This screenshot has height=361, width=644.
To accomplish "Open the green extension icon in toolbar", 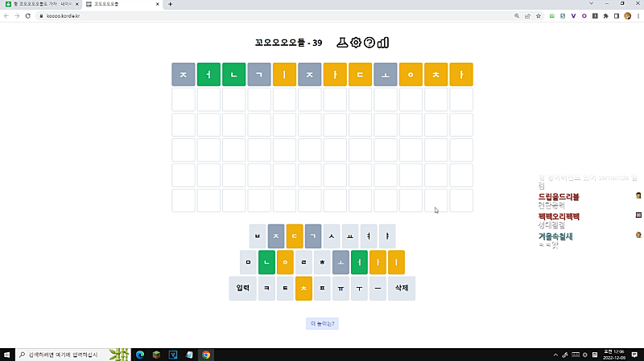I will (x=552, y=16).
